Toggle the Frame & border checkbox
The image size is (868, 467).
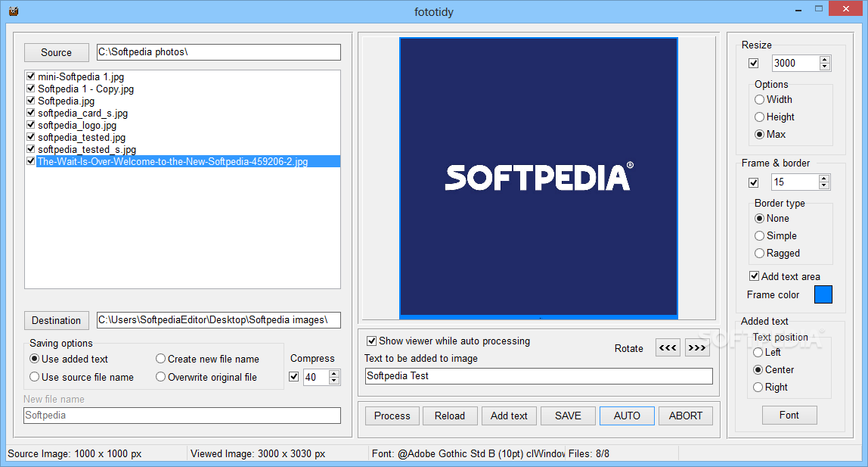tap(753, 182)
